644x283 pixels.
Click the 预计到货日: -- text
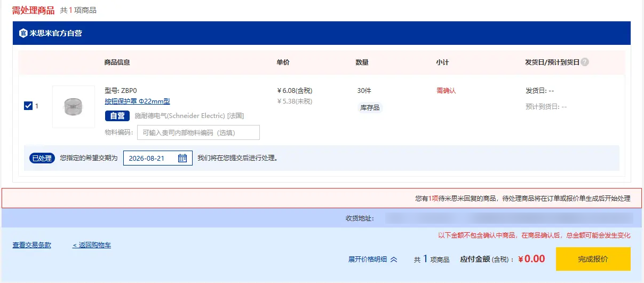coord(546,106)
